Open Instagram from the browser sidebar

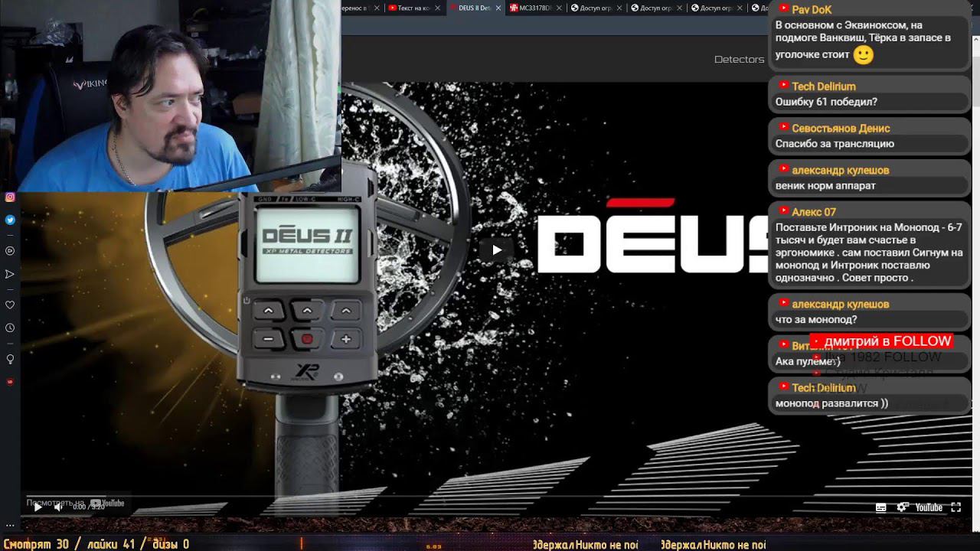tap(10, 197)
